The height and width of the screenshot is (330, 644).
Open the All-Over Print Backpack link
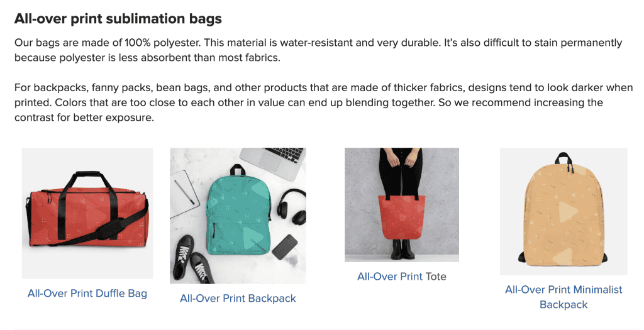click(238, 299)
